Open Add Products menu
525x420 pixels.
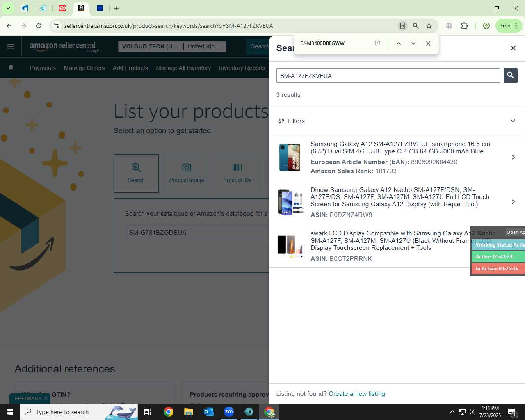130,68
